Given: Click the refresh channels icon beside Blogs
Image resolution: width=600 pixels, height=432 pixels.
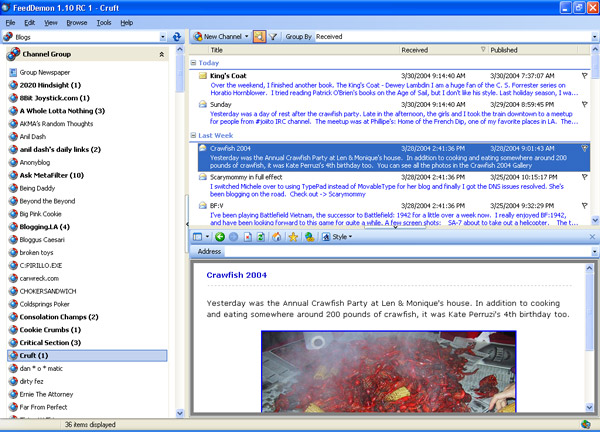Looking at the screenshot, I should (x=177, y=37).
